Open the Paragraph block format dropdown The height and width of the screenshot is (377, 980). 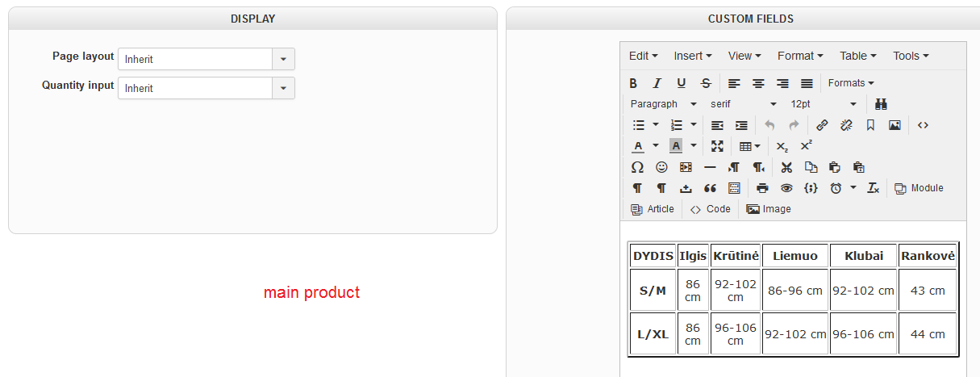(x=663, y=104)
